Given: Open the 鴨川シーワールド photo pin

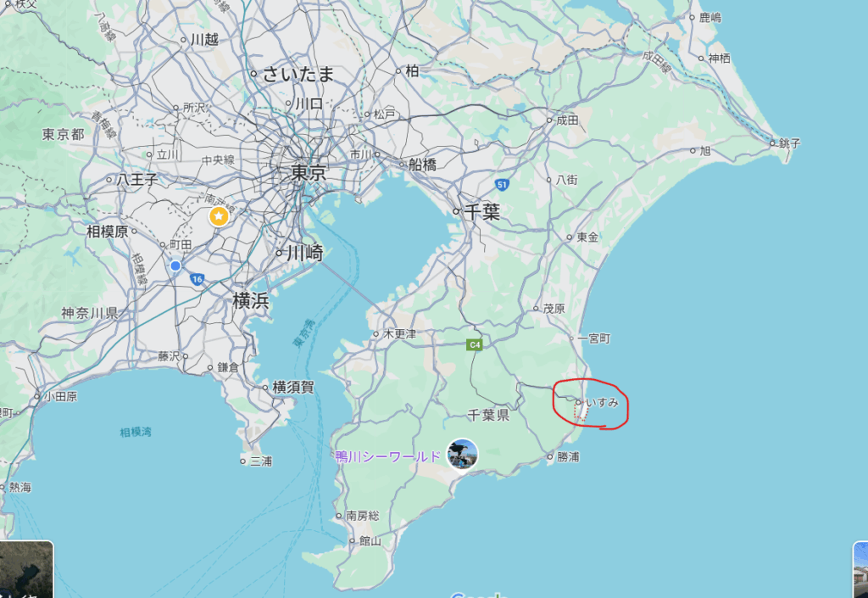Looking at the screenshot, I should 462,454.
